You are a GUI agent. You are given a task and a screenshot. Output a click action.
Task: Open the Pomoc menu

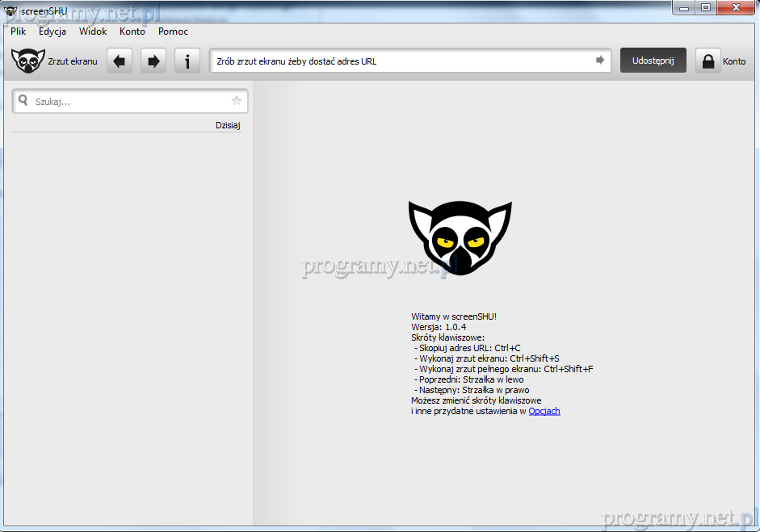173,31
